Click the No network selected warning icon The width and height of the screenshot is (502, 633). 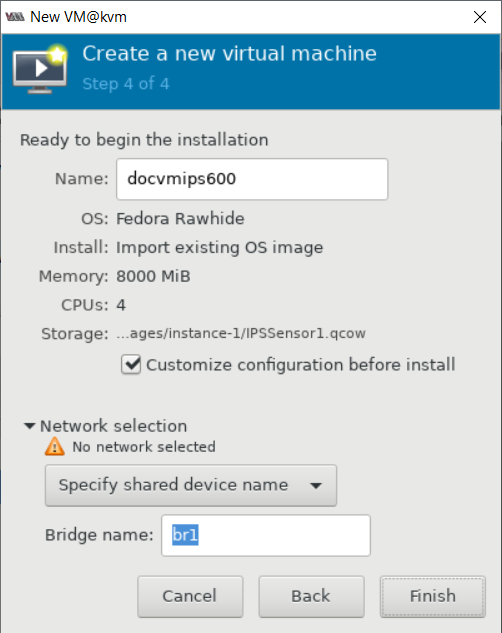point(55,447)
